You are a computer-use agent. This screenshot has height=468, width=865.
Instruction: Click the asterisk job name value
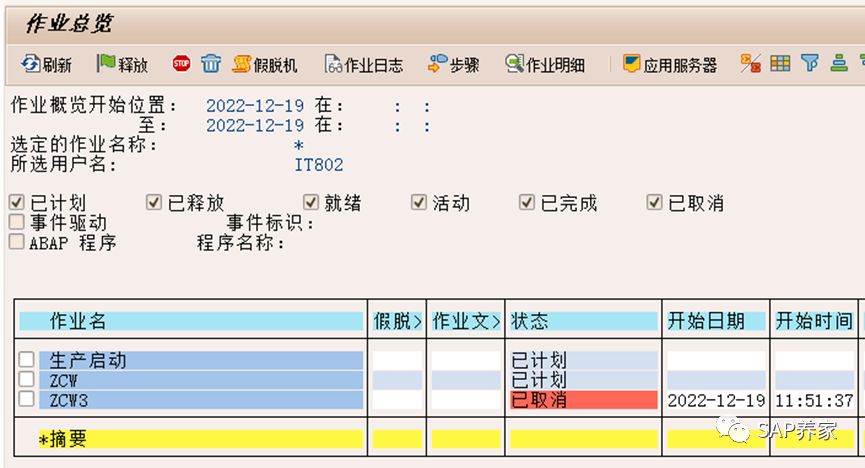pyautogui.click(x=298, y=145)
